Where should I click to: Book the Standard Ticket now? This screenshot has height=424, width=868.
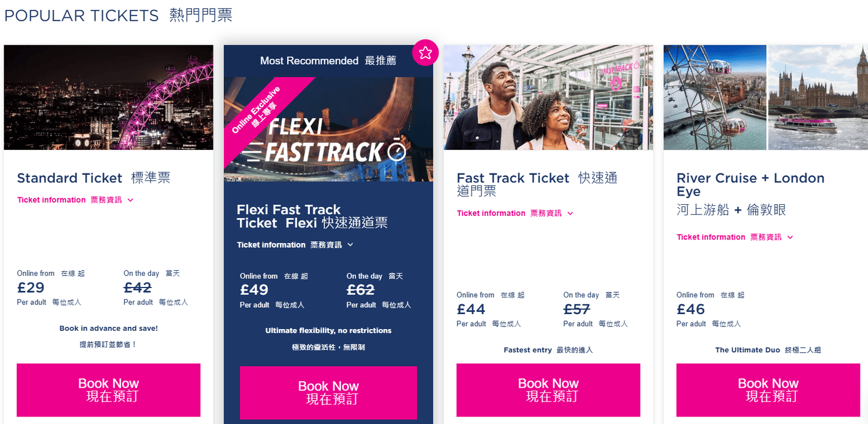tap(108, 390)
